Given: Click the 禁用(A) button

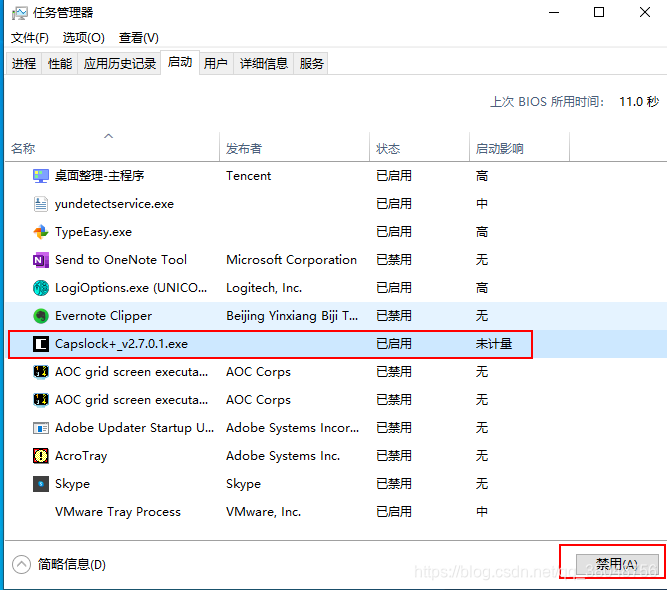Looking at the screenshot, I should coord(617,564).
